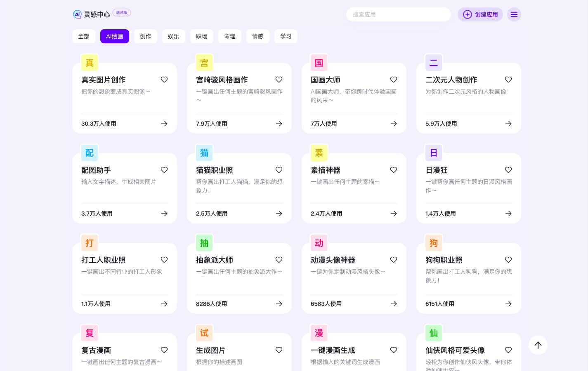
Task: Click the 猫 icon for 猫猫职业照
Action: [204, 153]
